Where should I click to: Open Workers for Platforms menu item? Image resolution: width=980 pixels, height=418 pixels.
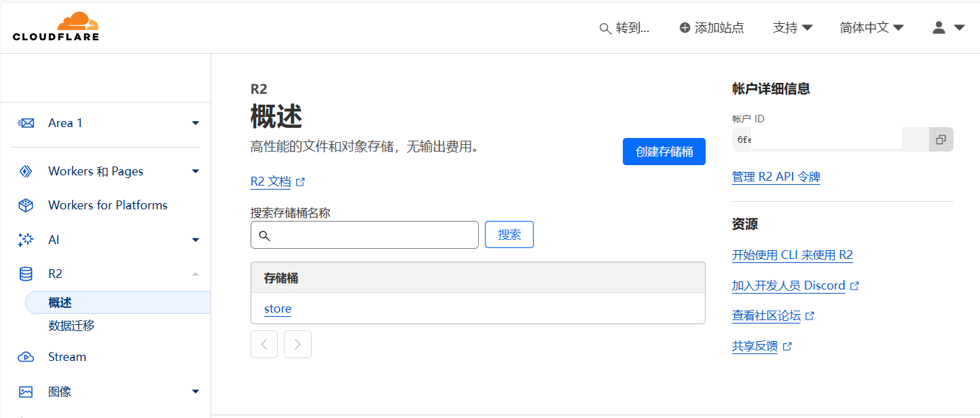pos(108,205)
